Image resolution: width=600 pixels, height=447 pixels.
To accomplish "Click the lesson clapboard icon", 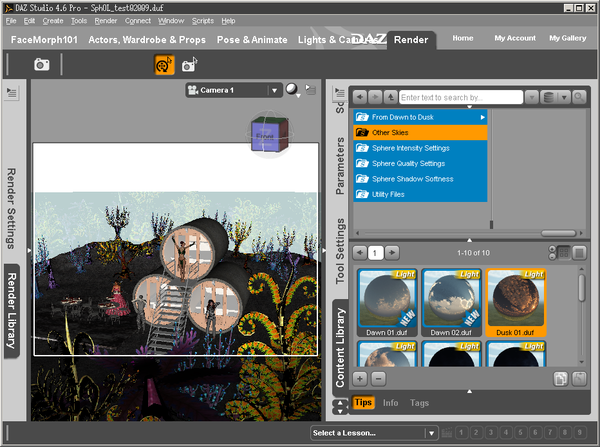I will coord(447,433).
